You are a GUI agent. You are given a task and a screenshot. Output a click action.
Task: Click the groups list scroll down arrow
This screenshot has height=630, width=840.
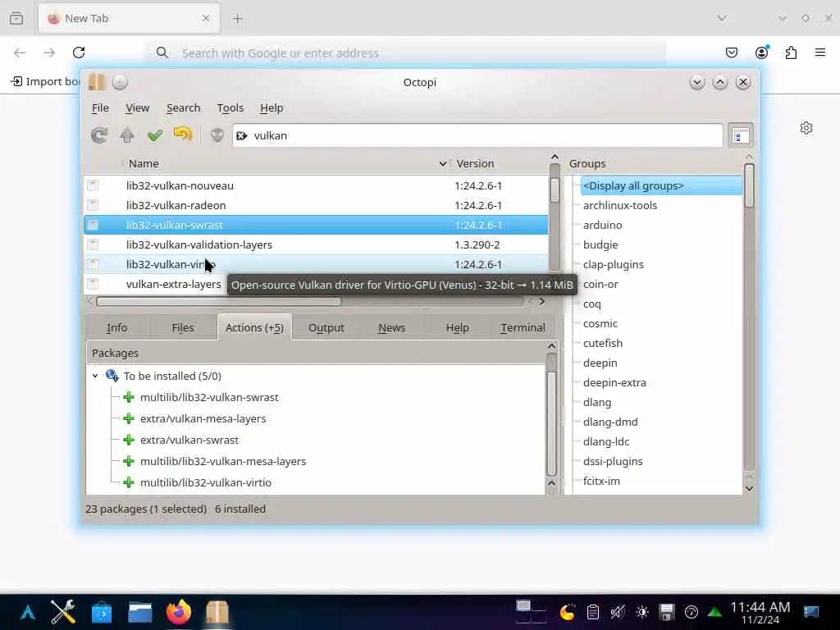pyautogui.click(x=749, y=489)
